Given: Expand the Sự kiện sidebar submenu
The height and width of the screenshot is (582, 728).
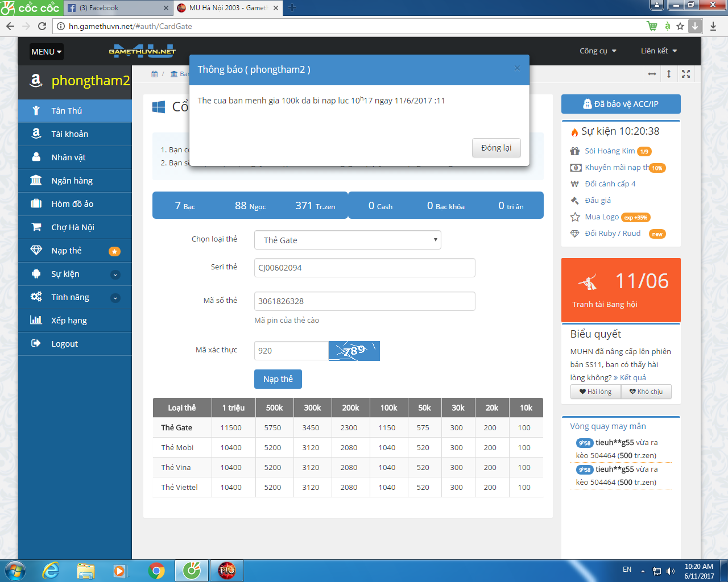Looking at the screenshot, I should tap(115, 275).
